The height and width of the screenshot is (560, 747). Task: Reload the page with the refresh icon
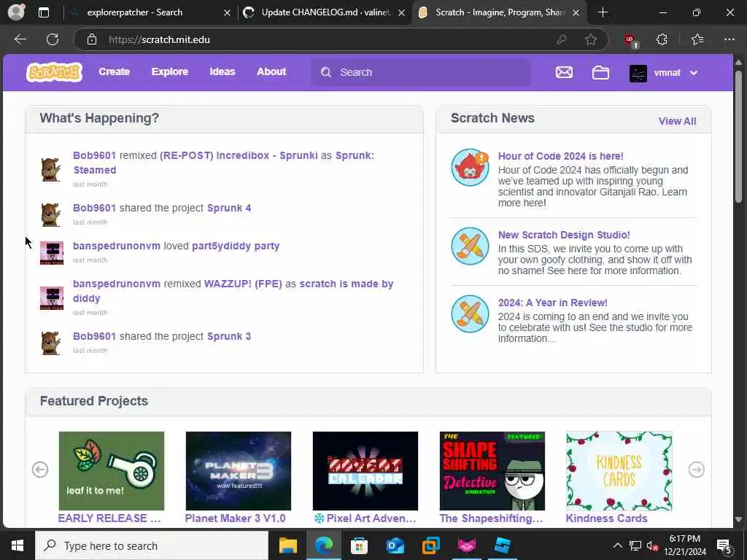coord(53,39)
